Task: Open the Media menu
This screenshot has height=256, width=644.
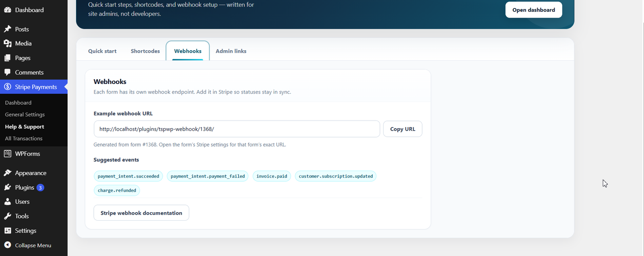Action: tap(23, 43)
